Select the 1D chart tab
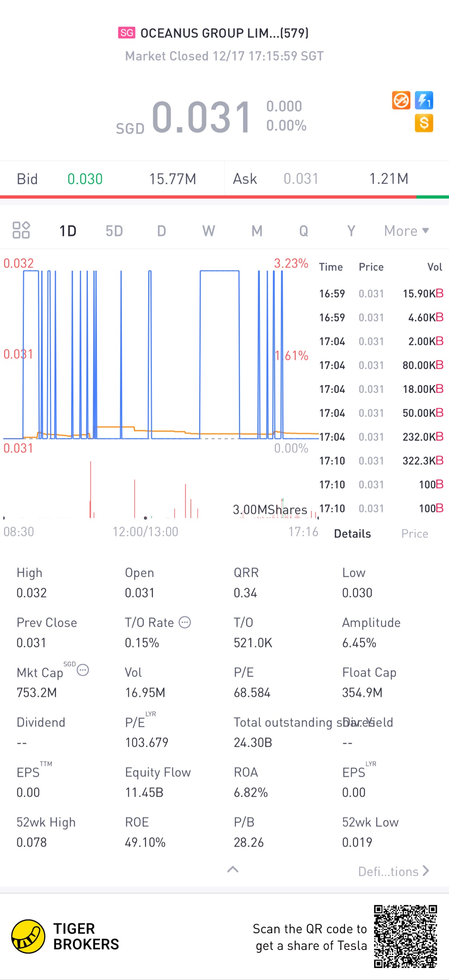Image resolution: width=449 pixels, height=980 pixels. (68, 231)
